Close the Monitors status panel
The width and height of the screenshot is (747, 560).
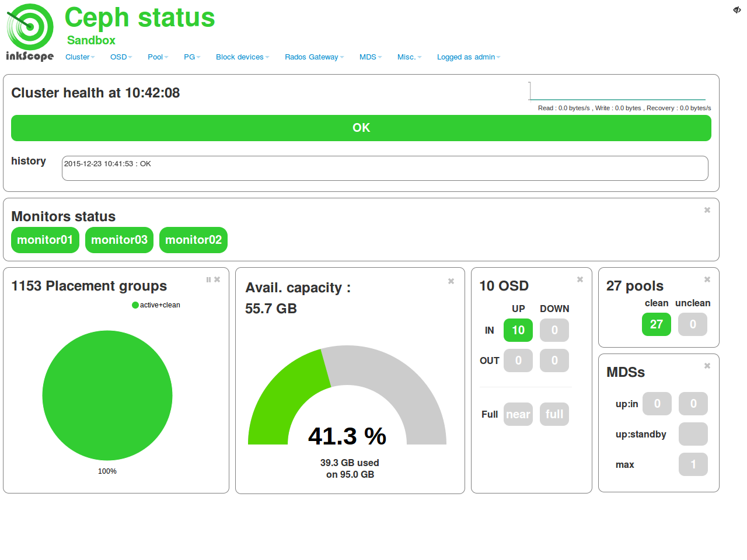tap(707, 210)
